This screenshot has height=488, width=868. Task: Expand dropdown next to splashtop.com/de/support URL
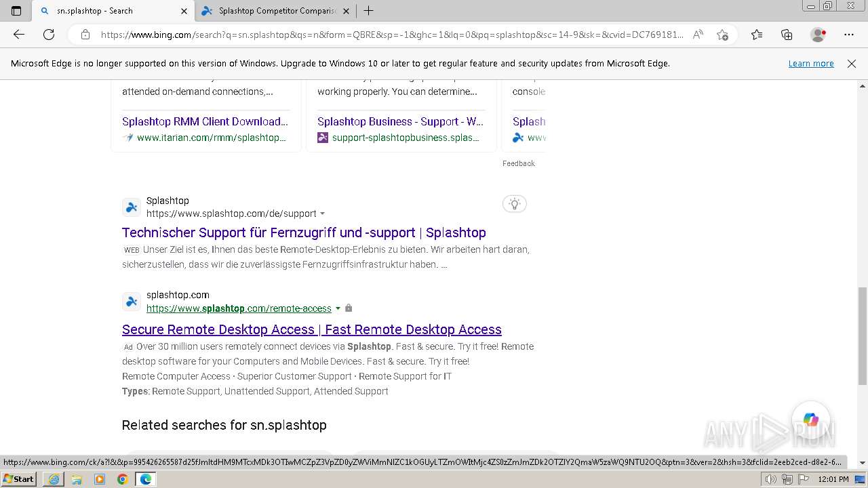coord(322,213)
